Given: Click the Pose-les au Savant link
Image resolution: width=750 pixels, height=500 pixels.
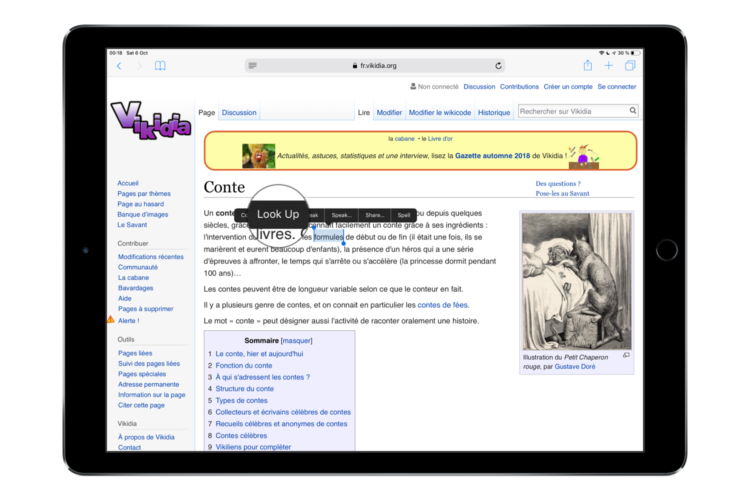Looking at the screenshot, I should coord(562,193).
